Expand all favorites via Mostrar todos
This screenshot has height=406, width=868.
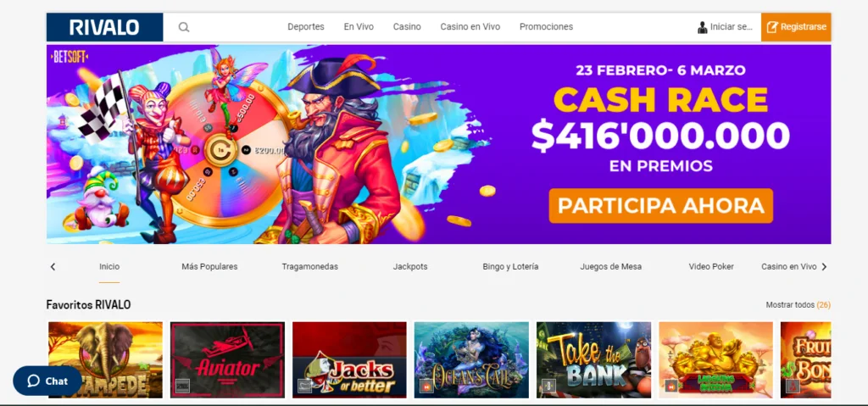[798, 305]
